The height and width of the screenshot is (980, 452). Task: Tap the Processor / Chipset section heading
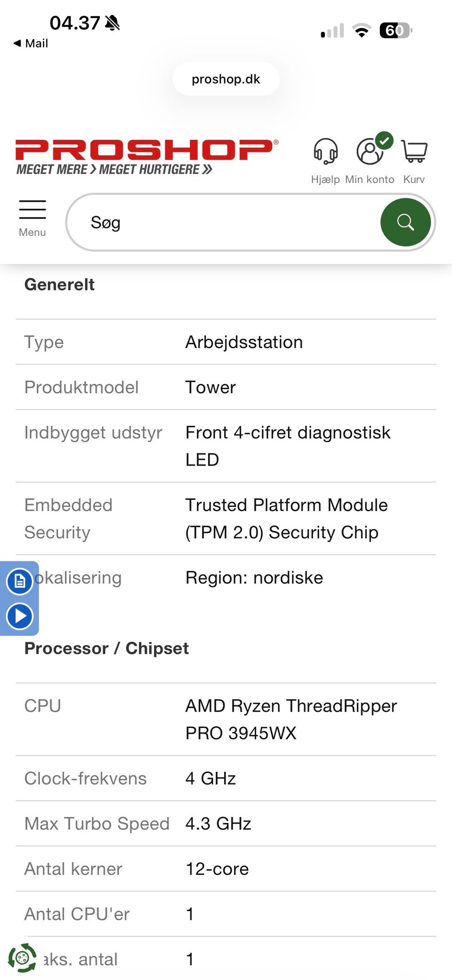[x=106, y=648]
